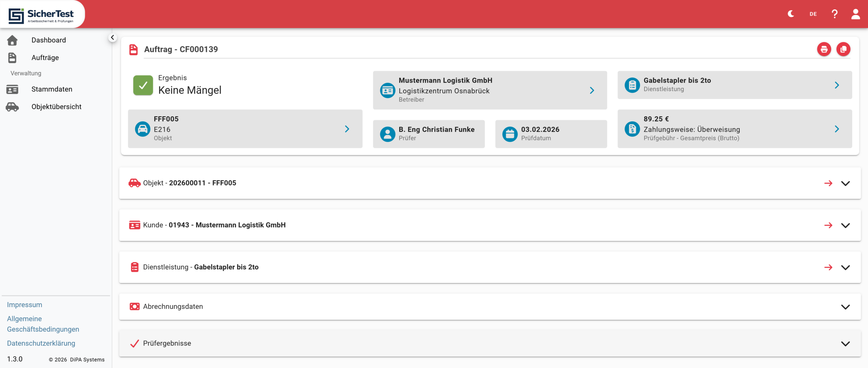
Task: Collapse the sidebar navigation chevron
Action: (x=113, y=38)
